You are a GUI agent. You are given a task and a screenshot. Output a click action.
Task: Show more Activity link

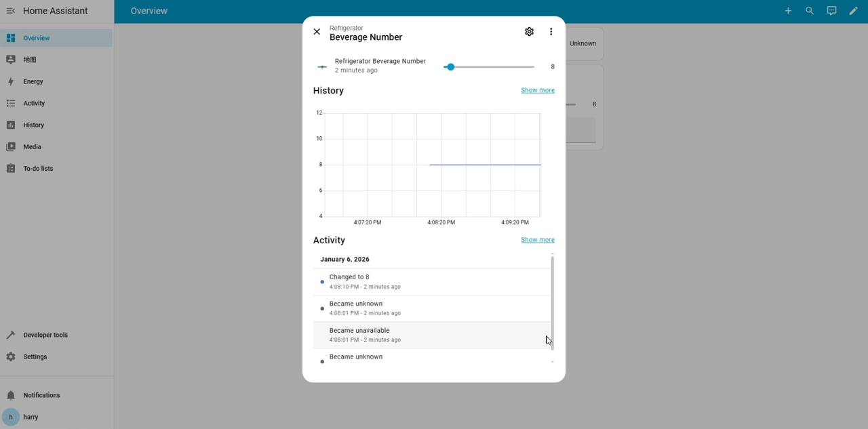tap(537, 240)
